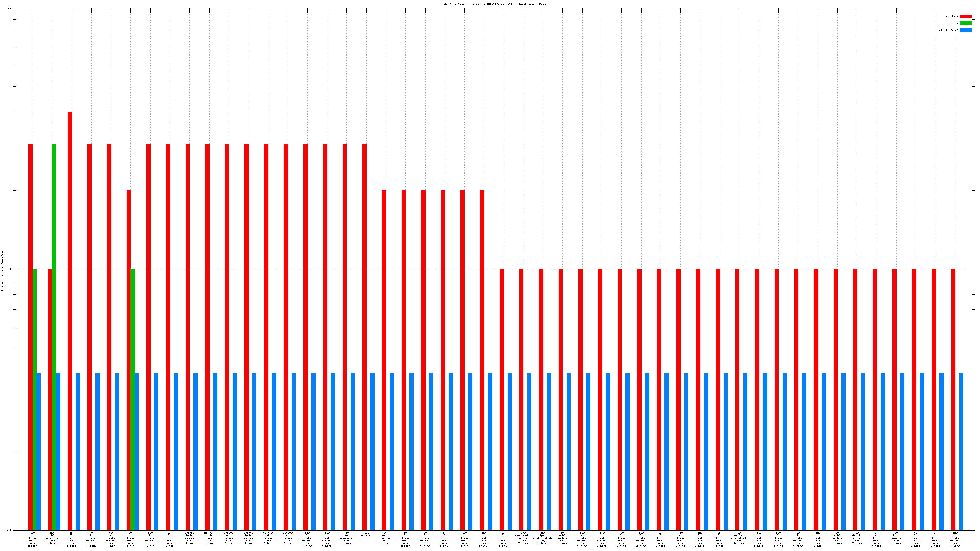Click the dnsbl-2.uceprotect.net 6 hops label
Image resolution: width=980 pixels, height=551 pixels.
coord(739,538)
